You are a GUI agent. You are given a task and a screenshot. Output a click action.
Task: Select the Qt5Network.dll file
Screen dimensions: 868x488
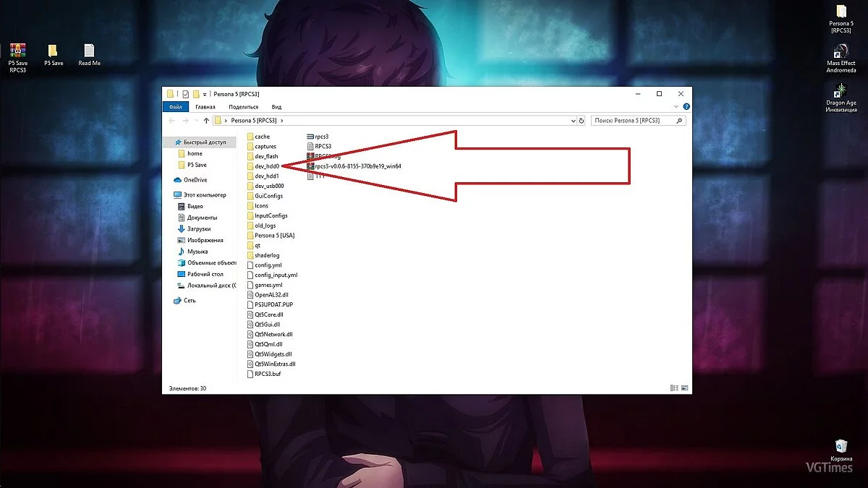269,335
